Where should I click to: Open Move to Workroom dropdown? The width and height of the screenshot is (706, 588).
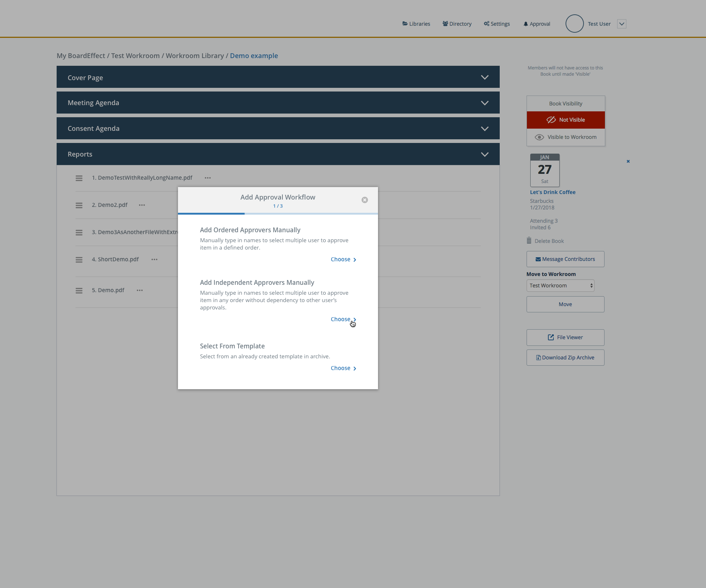coord(560,286)
